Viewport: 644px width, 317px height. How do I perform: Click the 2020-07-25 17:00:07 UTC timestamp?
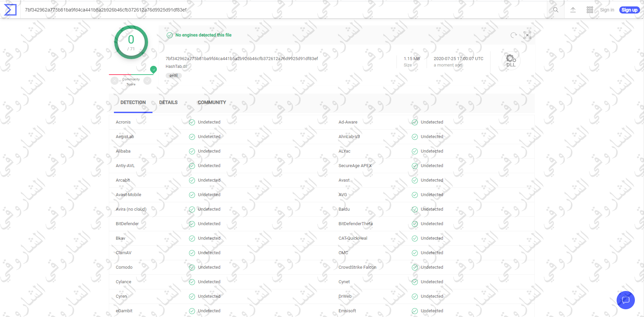(458, 58)
